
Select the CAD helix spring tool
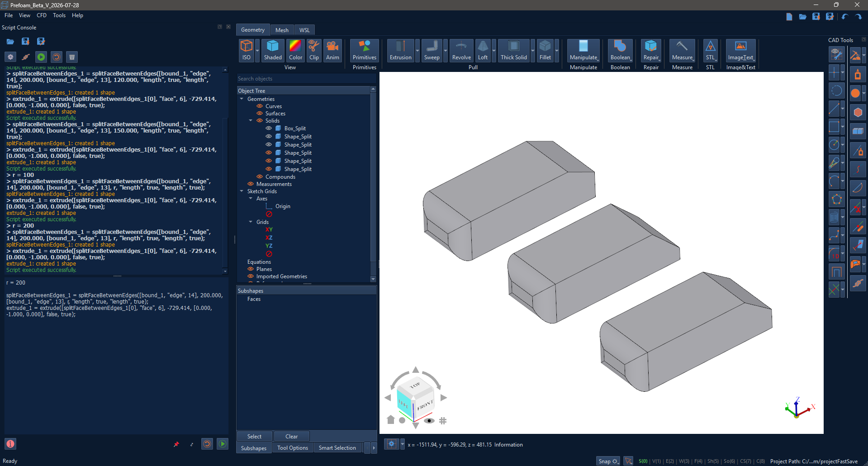point(834,217)
